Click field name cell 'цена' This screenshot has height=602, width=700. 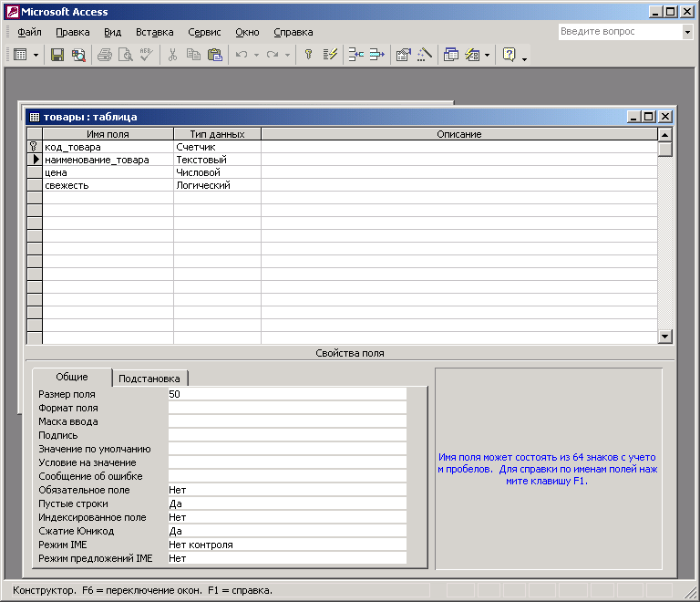pyautogui.click(x=108, y=172)
